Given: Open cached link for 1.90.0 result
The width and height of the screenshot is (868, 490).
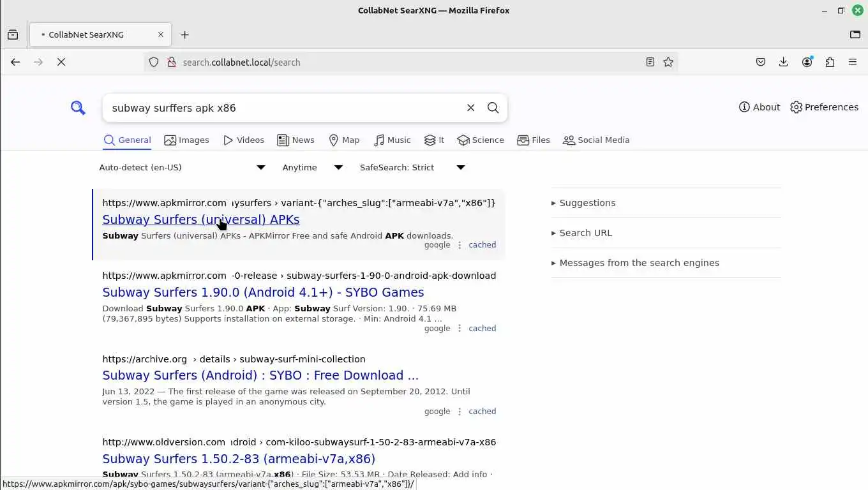Looking at the screenshot, I should tap(482, 329).
